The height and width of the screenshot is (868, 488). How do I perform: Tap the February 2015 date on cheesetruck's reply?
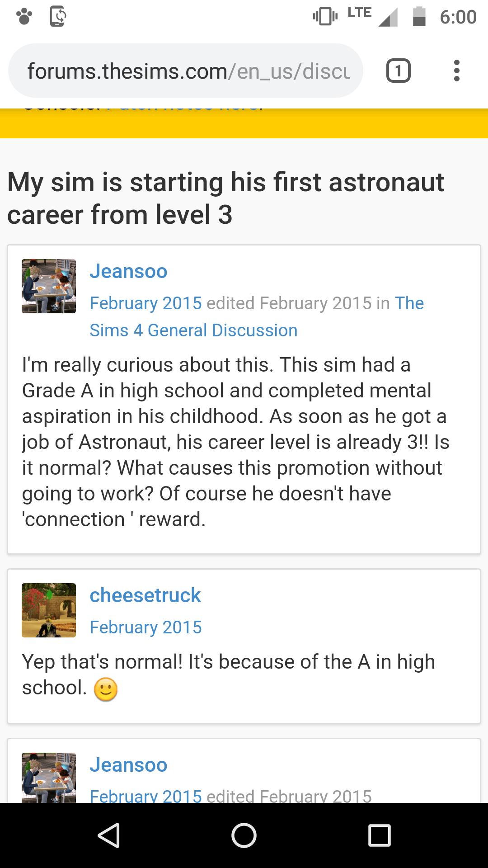click(145, 627)
